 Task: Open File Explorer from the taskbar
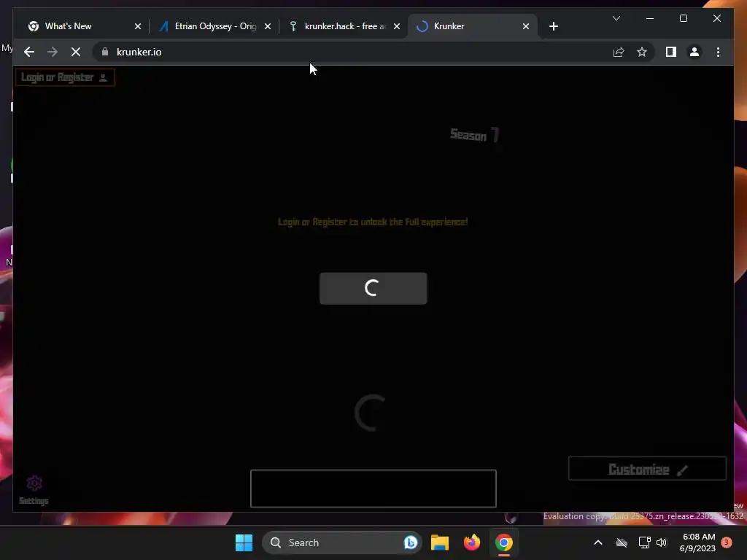point(440,542)
